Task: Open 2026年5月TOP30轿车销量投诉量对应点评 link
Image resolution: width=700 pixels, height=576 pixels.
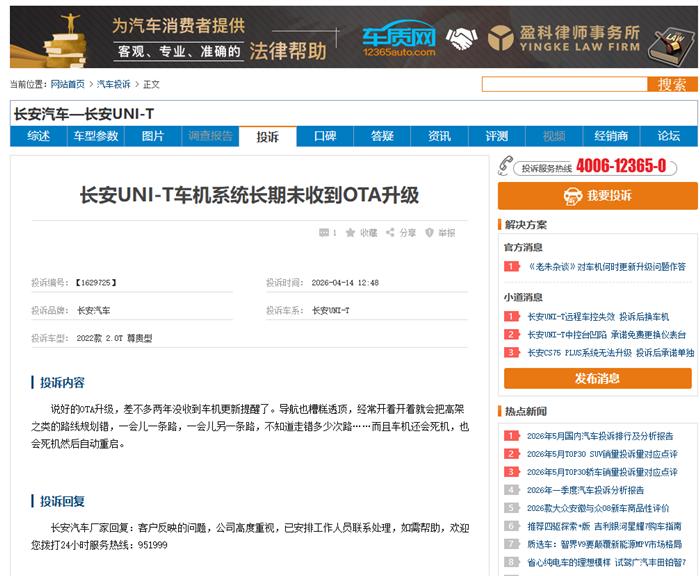Action: click(x=602, y=472)
